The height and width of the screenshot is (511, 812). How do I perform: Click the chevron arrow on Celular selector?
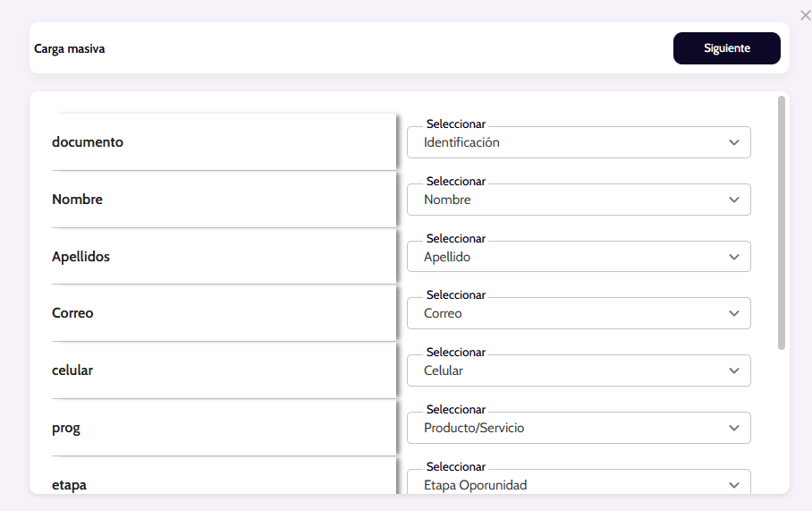pyautogui.click(x=734, y=370)
